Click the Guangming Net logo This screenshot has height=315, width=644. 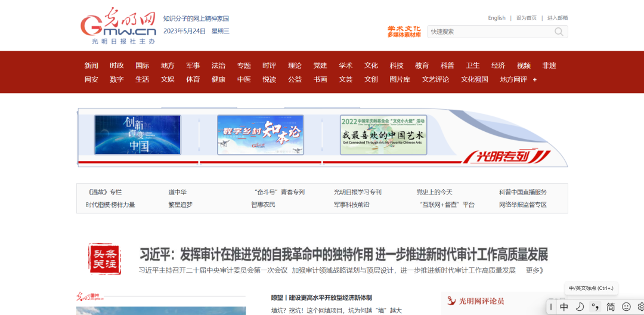tap(119, 27)
